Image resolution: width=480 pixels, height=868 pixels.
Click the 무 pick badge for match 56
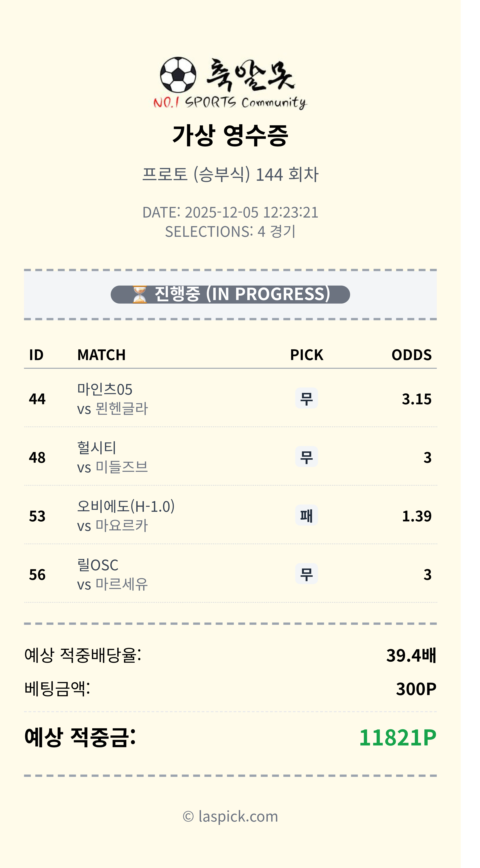[x=306, y=574]
